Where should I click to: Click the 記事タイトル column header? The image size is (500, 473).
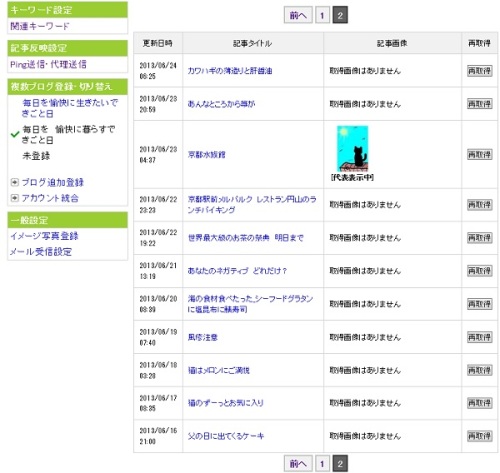pyautogui.click(x=253, y=43)
